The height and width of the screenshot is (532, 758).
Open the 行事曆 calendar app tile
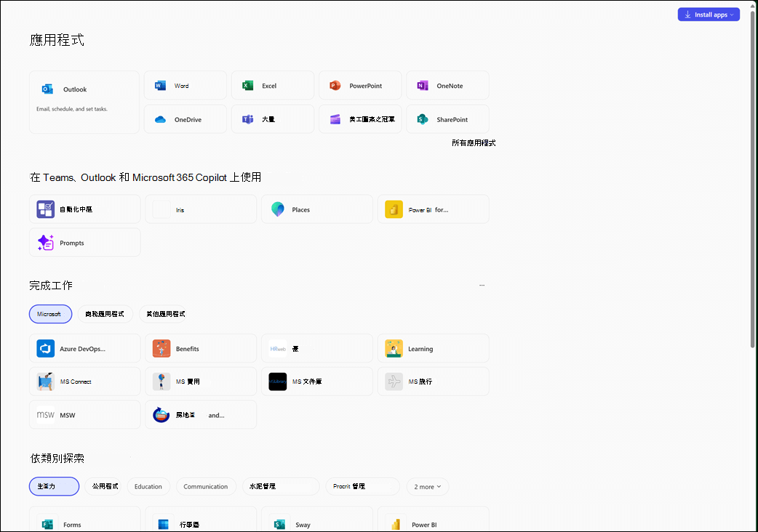point(201,520)
